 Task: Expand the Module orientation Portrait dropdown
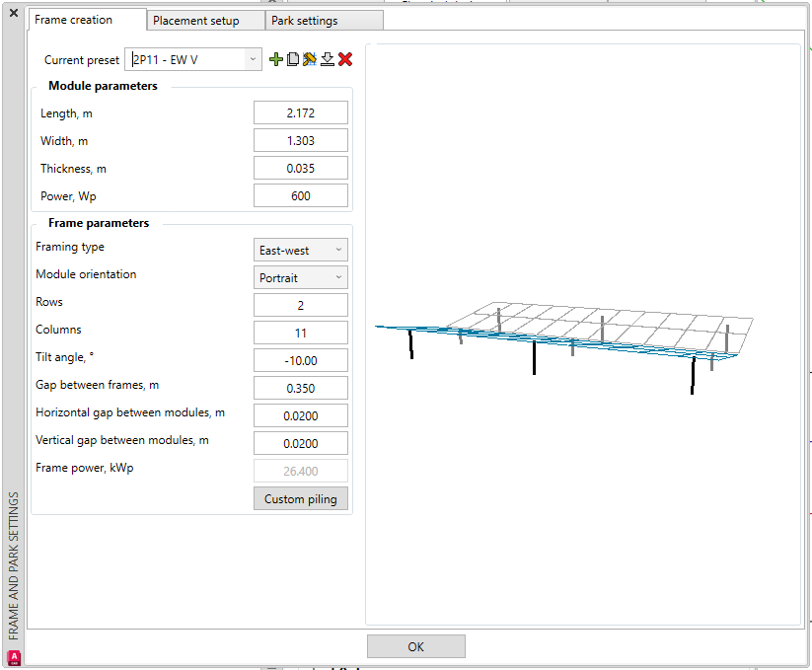point(301,277)
